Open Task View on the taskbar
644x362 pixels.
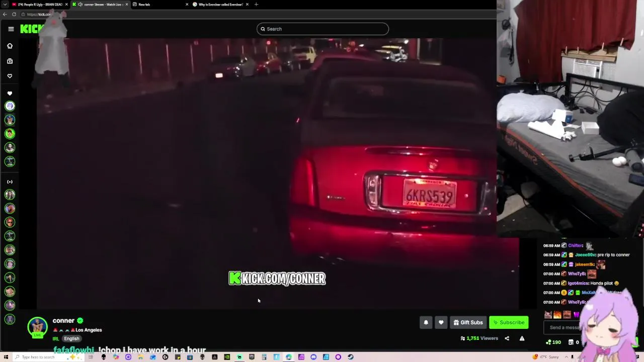(91, 357)
